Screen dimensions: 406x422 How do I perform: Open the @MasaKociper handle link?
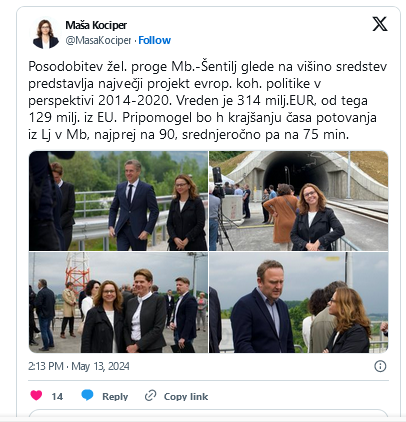[x=98, y=40]
